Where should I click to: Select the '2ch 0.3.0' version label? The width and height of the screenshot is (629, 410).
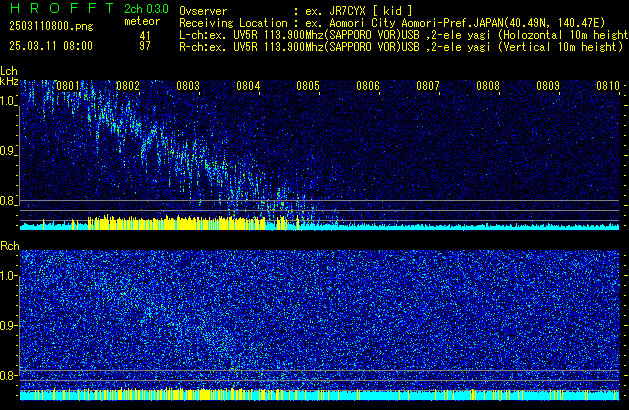(x=146, y=9)
